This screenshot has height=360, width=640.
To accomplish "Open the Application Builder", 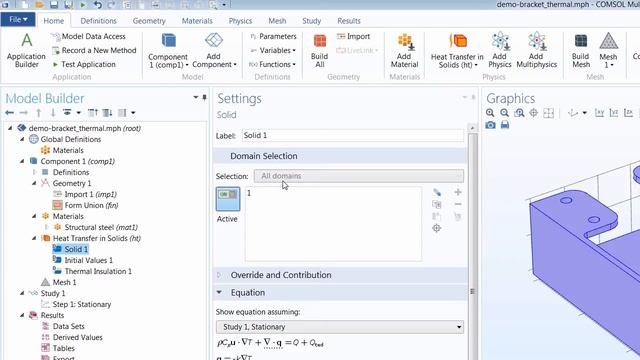I will [26, 51].
